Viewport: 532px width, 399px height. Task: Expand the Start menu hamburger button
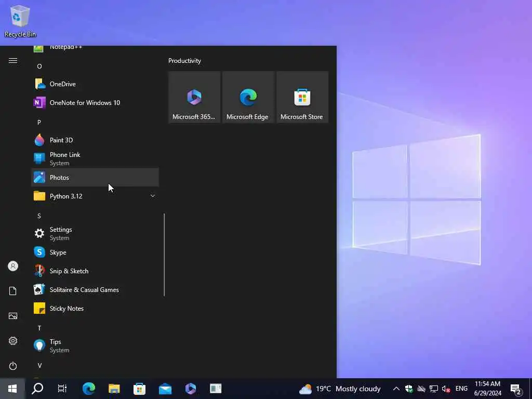pos(13,60)
